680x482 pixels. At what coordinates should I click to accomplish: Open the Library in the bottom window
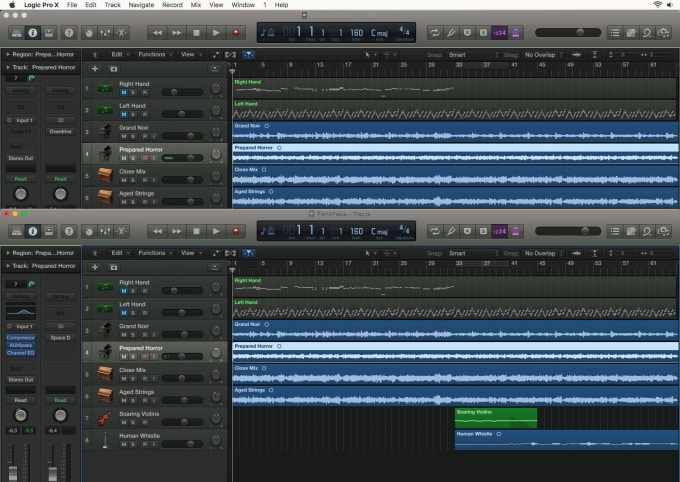point(16,231)
